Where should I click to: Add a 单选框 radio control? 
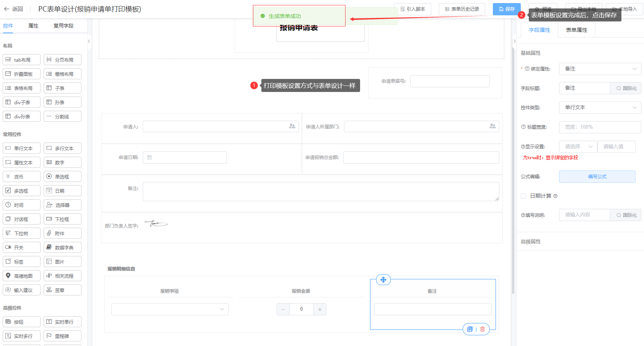[x=62, y=177]
